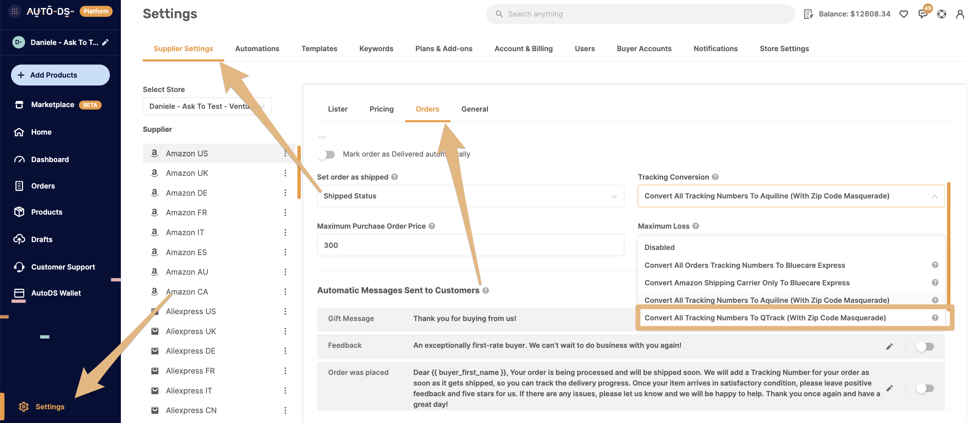Toggle the Feedback message switch
980x423 pixels.
pos(925,346)
